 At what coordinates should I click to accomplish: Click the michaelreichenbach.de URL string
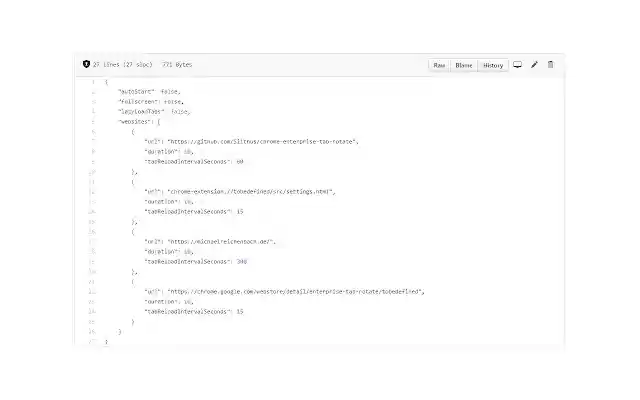pos(221,242)
